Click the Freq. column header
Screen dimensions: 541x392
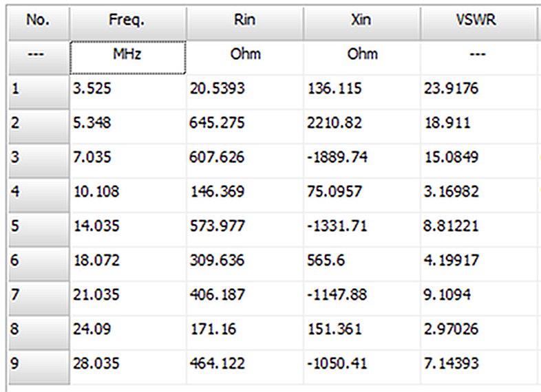click(127, 23)
